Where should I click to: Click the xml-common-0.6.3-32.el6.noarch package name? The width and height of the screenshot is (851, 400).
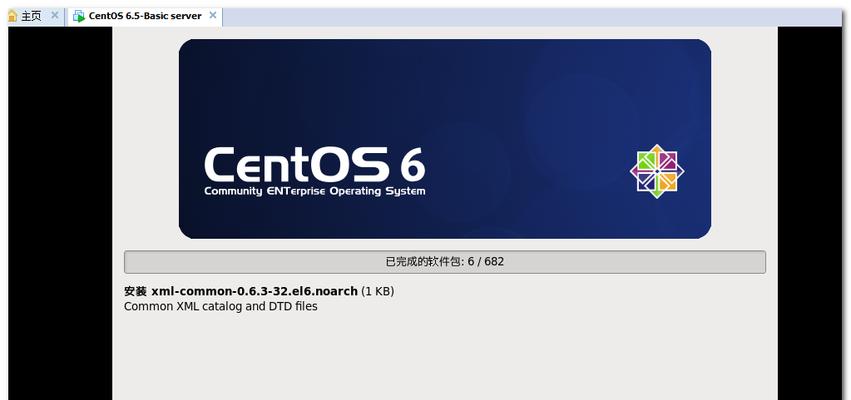click(255, 291)
